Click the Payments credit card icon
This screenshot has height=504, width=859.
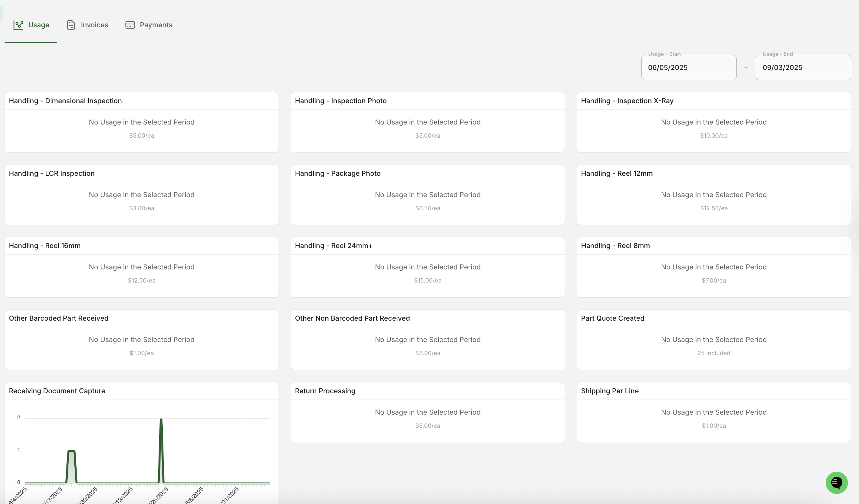[x=130, y=25]
